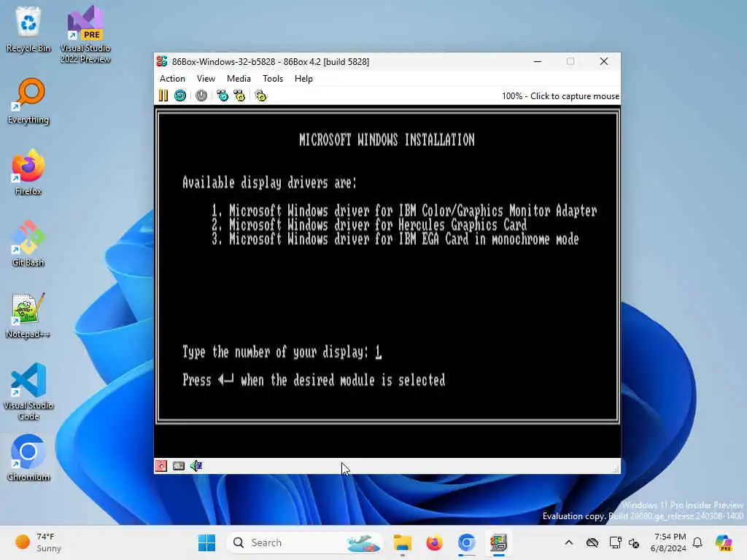The width and height of the screenshot is (747, 560).
Task: Click the "100% - Click to capture mouse" status text
Action: click(560, 96)
